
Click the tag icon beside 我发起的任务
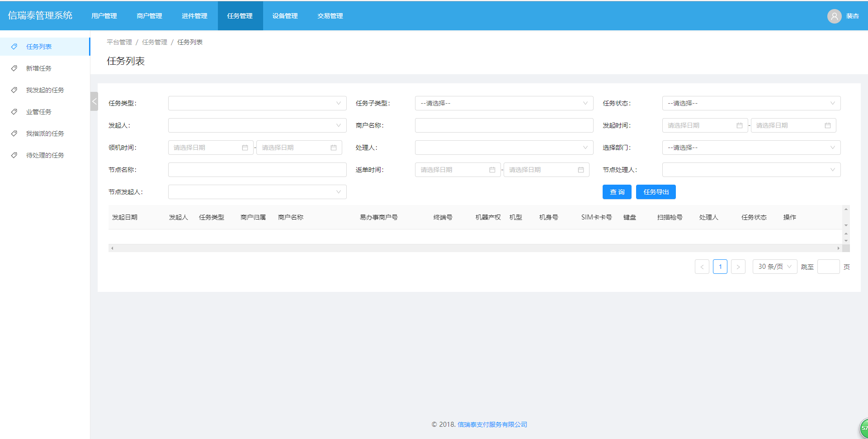(14, 90)
